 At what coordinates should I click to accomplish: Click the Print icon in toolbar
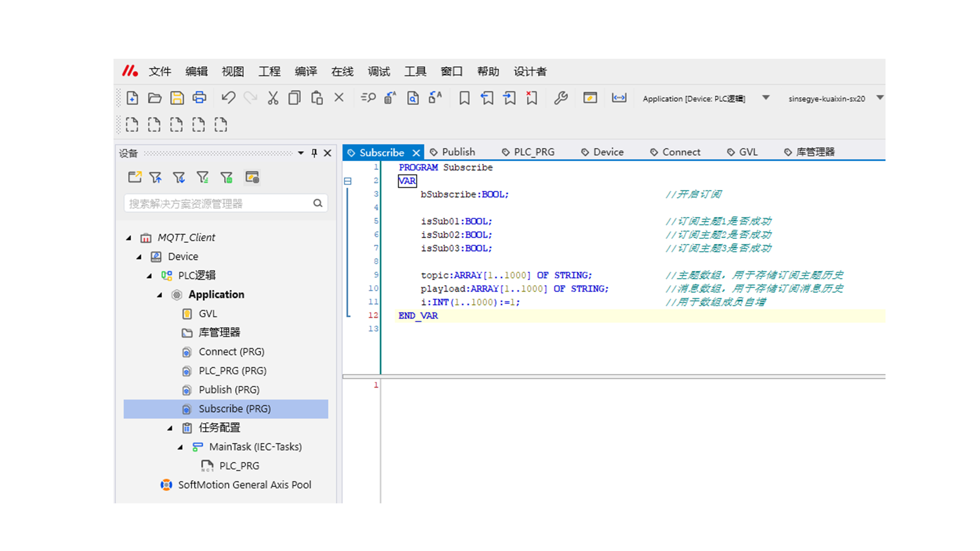pyautogui.click(x=200, y=98)
